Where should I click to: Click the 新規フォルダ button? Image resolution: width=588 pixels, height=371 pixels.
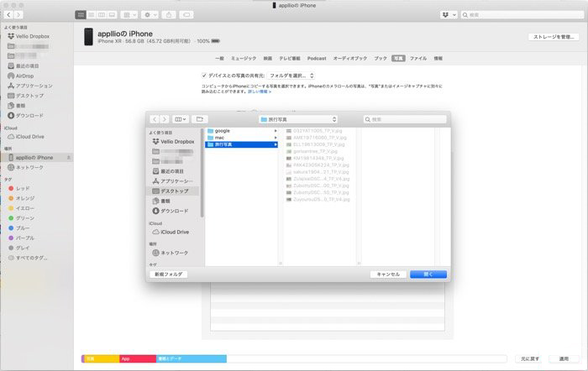coord(168,274)
